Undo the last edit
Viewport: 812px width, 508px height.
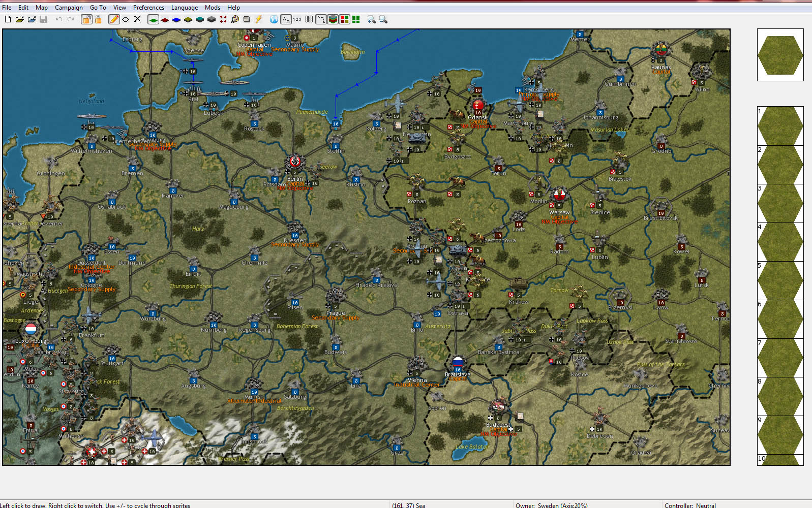coord(59,19)
